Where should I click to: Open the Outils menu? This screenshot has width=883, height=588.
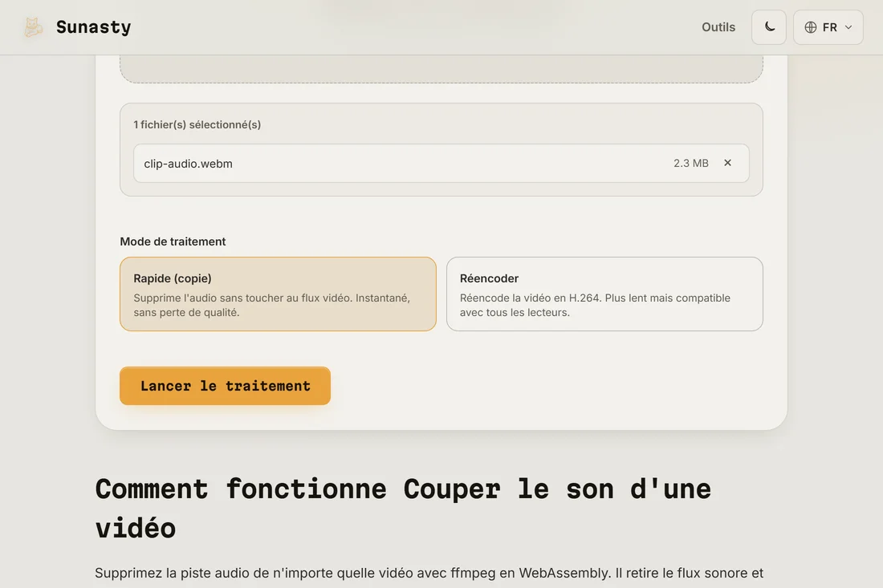[x=718, y=27]
